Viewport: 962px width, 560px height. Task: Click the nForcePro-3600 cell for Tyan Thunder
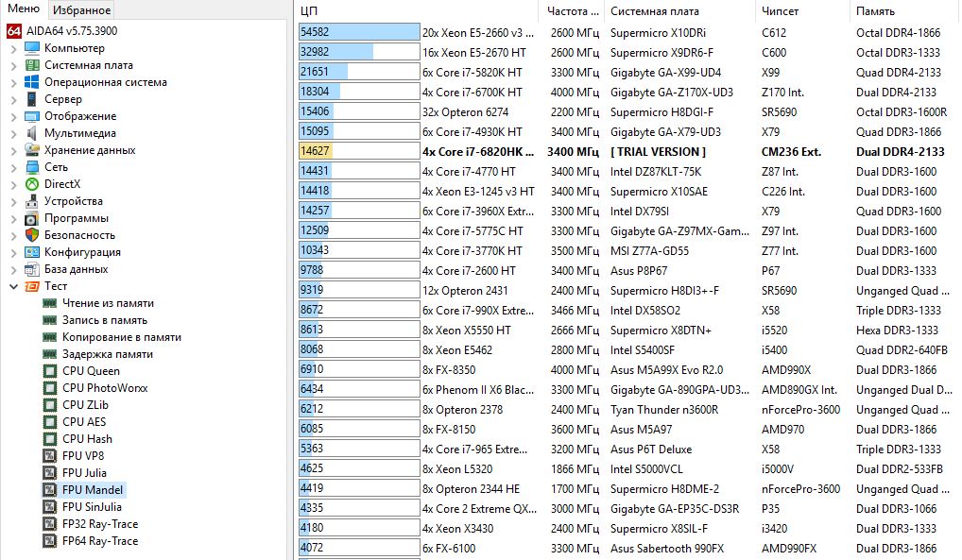tap(800, 410)
